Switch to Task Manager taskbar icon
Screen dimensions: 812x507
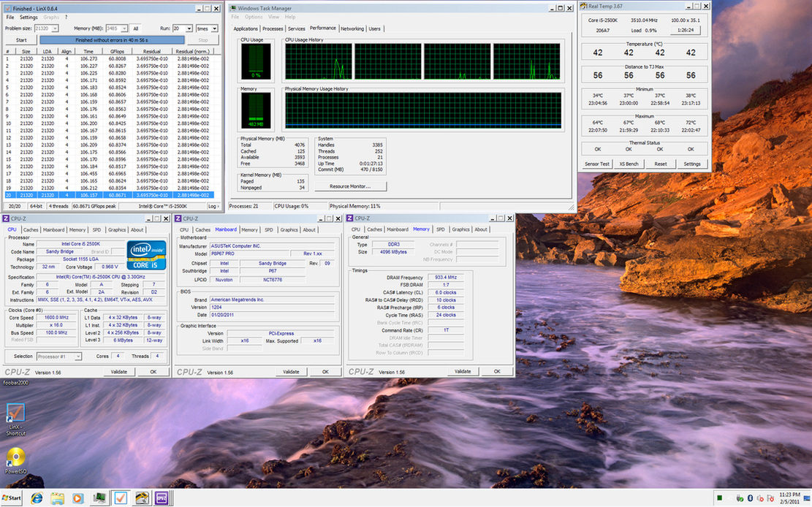(x=99, y=498)
